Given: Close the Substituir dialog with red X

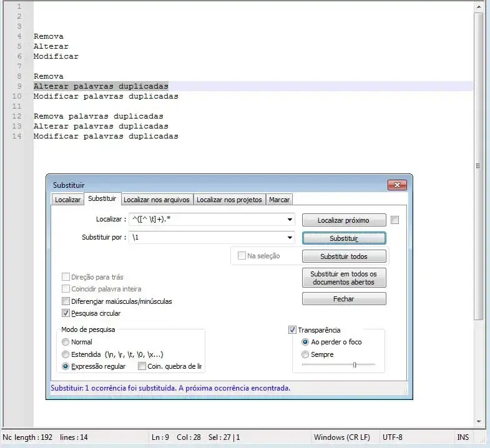Looking at the screenshot, I should click(397, 185).
